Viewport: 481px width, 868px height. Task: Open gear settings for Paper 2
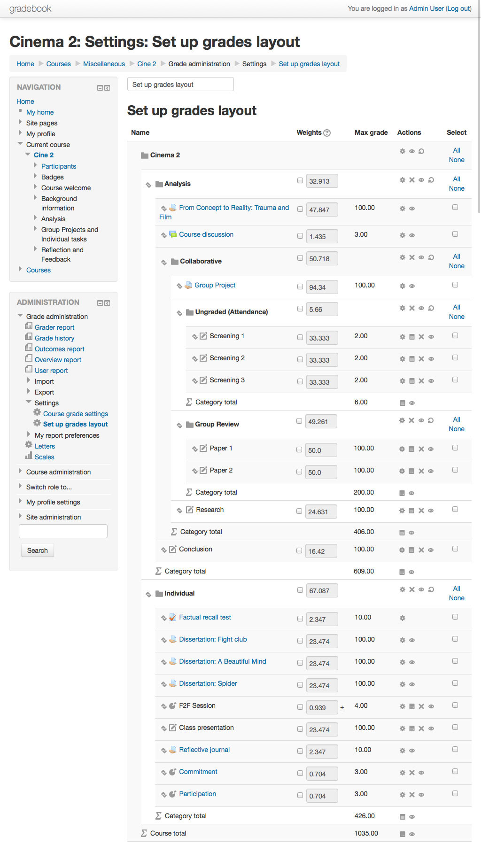pyautogui.click(x=402, y=471)
